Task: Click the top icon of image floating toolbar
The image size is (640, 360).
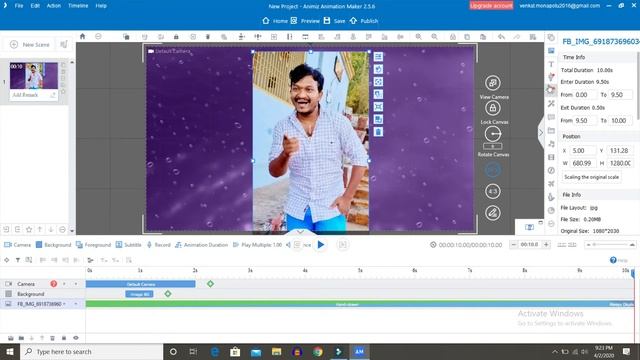Action: click(378, 56)
